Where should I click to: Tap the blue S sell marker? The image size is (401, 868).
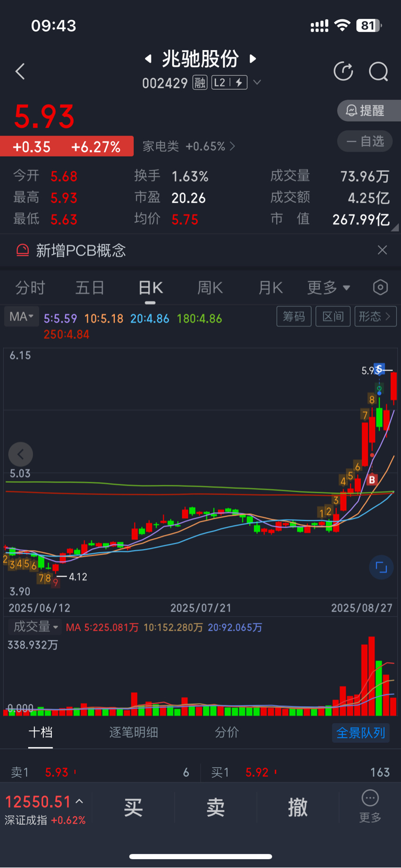click(380, 369)
